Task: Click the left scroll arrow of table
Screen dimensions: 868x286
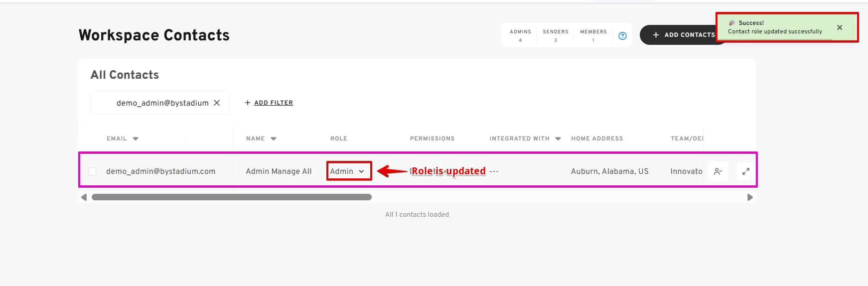Action: (84, 197)
